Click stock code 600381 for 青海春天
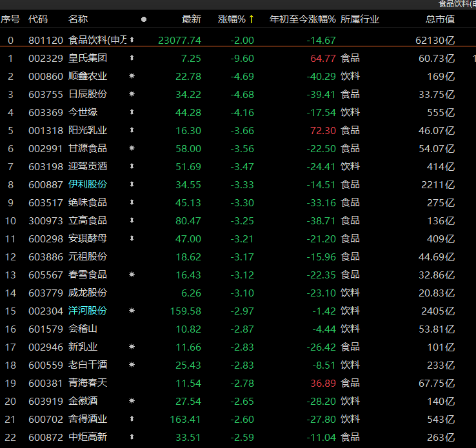 pyautogui.click(x=45, y=383)
